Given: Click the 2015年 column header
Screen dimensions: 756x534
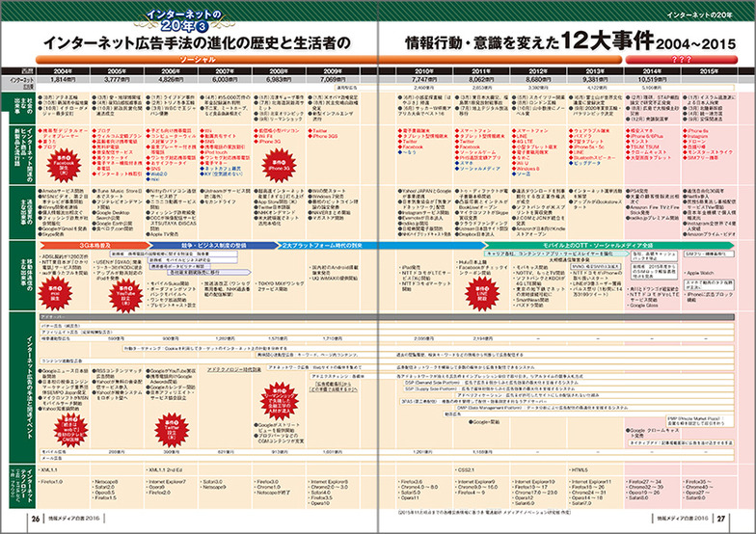Looking at the screenshot, I should 710,71.
